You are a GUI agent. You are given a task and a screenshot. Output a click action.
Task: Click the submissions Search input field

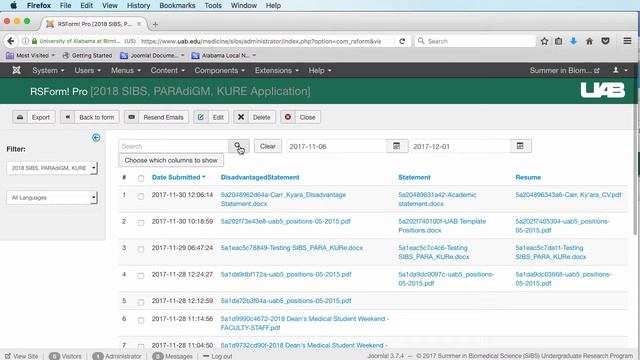[x=173, y=146]
